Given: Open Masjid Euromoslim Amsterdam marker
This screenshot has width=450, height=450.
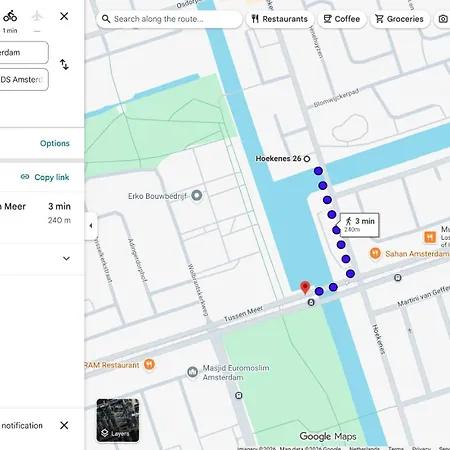Looking at the screenshot, I should tap(192, 372).
